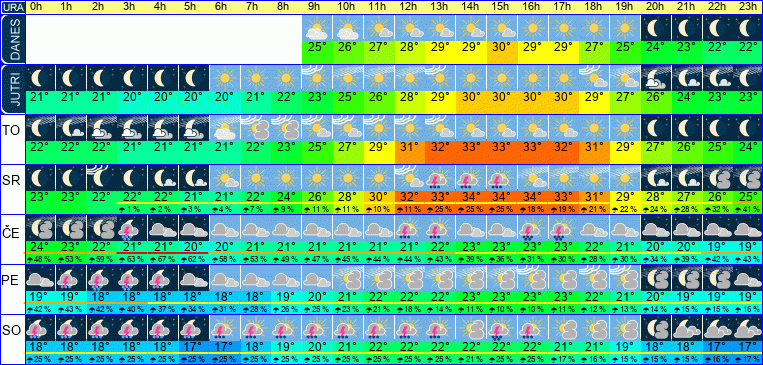Click the 23h hour column header
The image size is (763, 365).
[748, 7]
